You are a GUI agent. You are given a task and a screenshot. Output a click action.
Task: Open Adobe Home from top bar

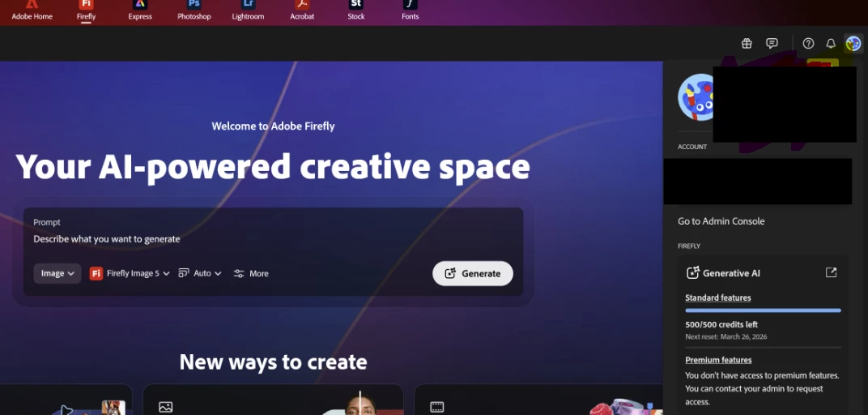(32, 11)
